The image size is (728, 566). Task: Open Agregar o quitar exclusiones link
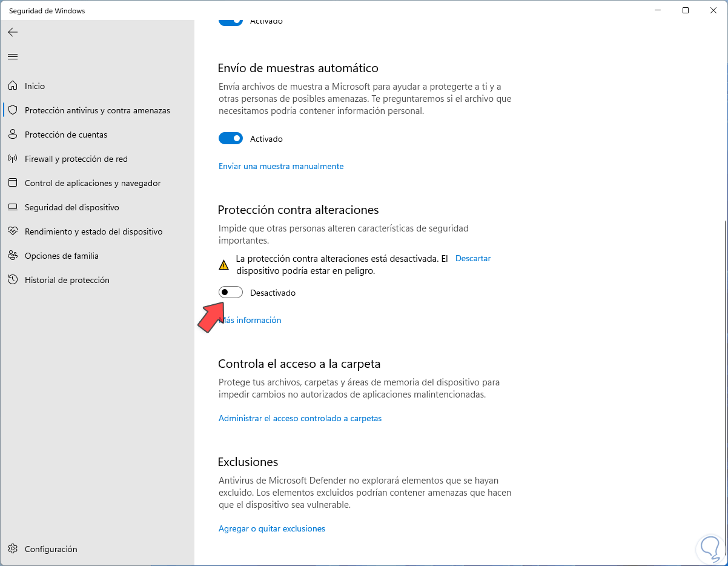click(x=272, y=528)
